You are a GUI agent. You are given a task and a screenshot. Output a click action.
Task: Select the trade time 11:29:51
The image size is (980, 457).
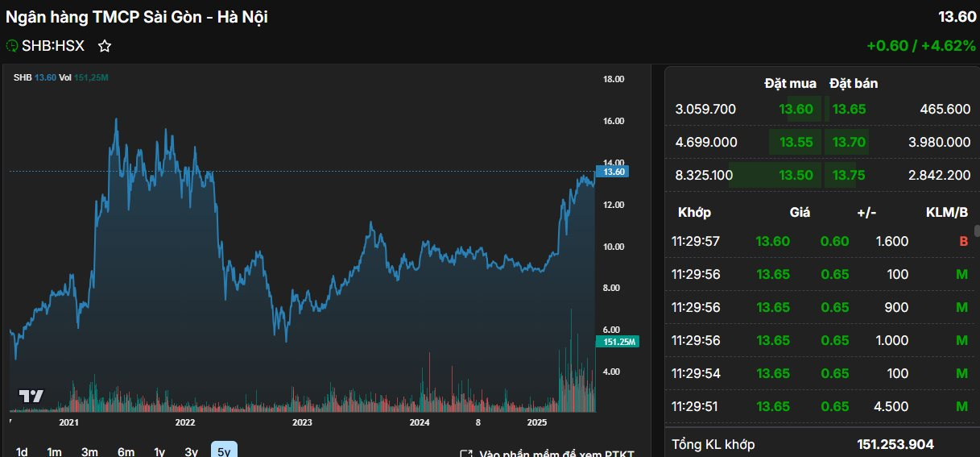coord(696,406)
